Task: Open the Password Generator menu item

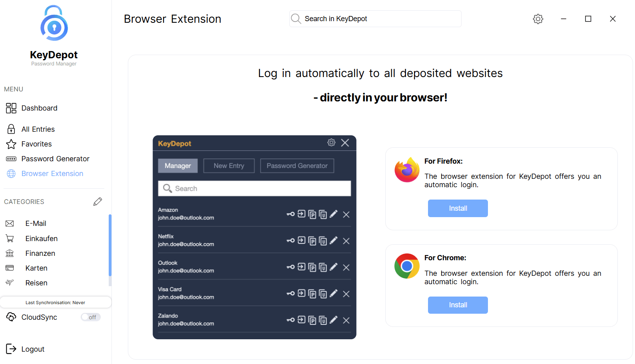Action: (x=55, y=159)
